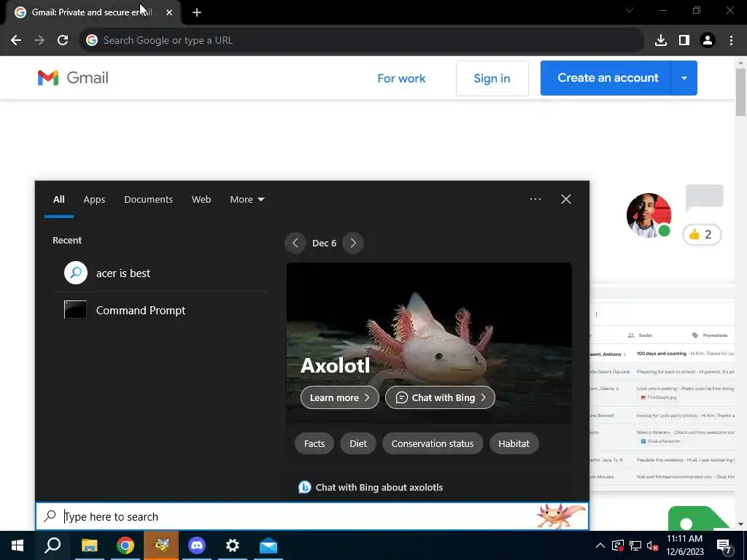Viewport: 747px width, 560px height.
Task: Open Chrome three-dot menu
Action: tap(731, 41)
